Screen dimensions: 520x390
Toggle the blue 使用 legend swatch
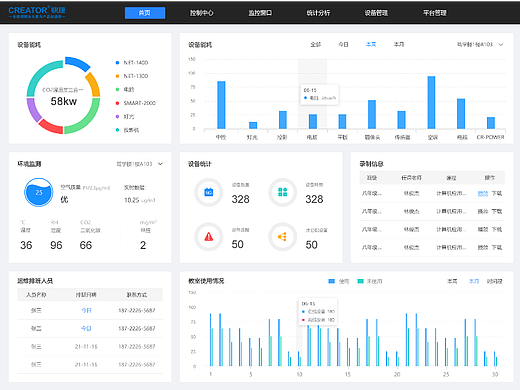(332, 281)
